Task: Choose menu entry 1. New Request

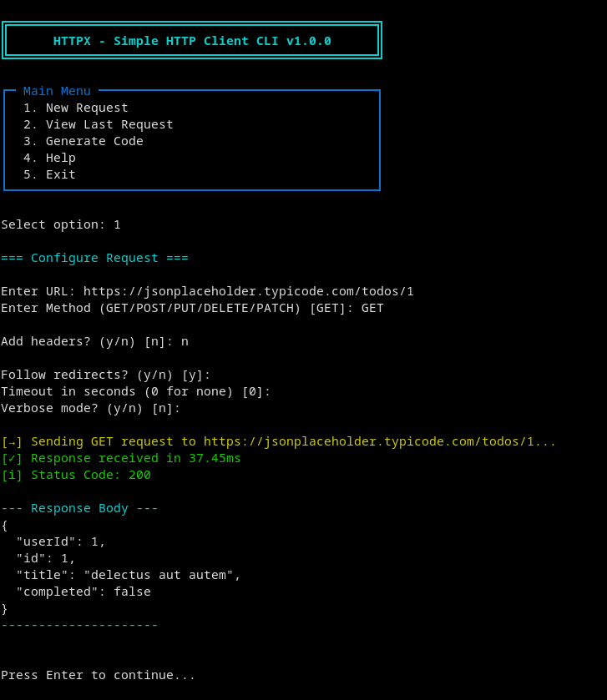Action: click(75, 108)
